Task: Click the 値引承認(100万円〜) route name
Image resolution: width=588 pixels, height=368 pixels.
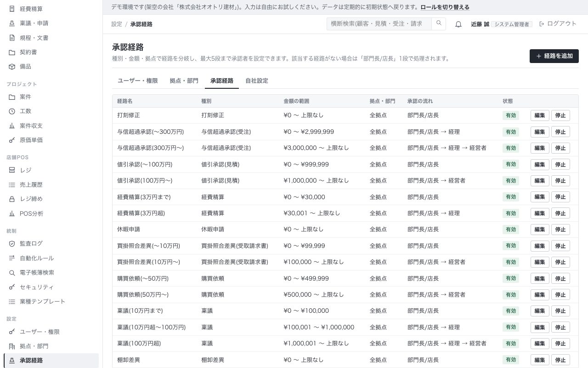Action: tap(145, 181)
